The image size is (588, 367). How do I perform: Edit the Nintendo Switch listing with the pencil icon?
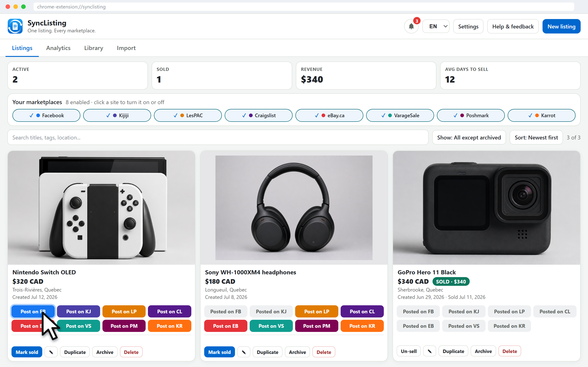[x=51, y=352]
